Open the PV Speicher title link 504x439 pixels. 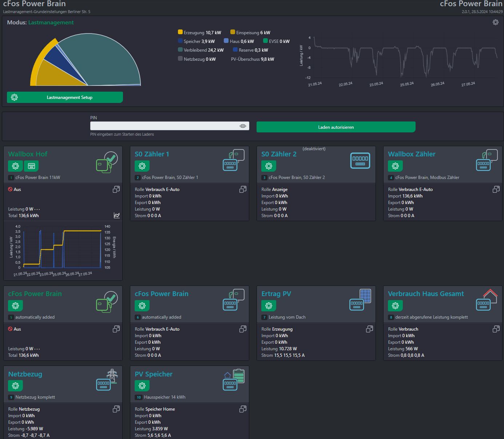(x=154, y=374)
